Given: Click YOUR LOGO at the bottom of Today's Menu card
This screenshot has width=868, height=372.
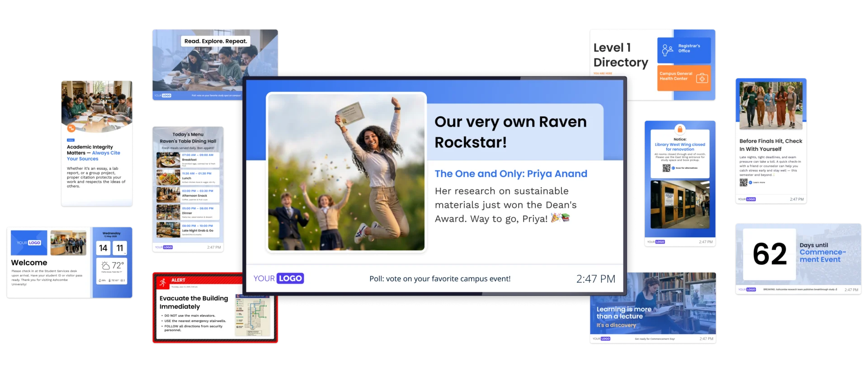Looking at the screenshot, I should pyautogui.click(x=164, y=247).
